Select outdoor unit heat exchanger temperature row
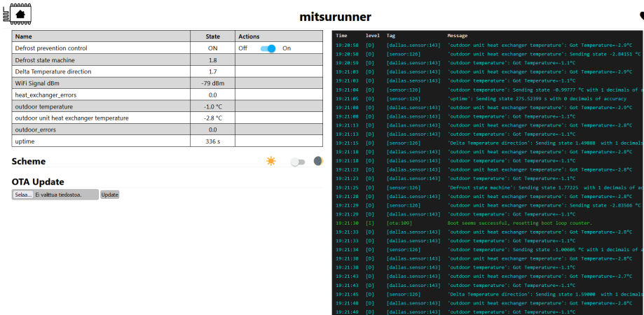 [167, 118]
